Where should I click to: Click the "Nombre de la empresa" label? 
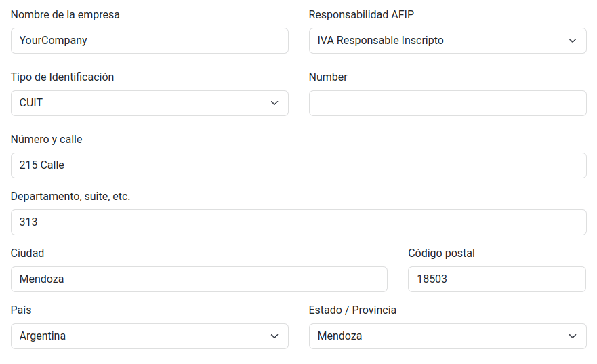click(65, 15)
